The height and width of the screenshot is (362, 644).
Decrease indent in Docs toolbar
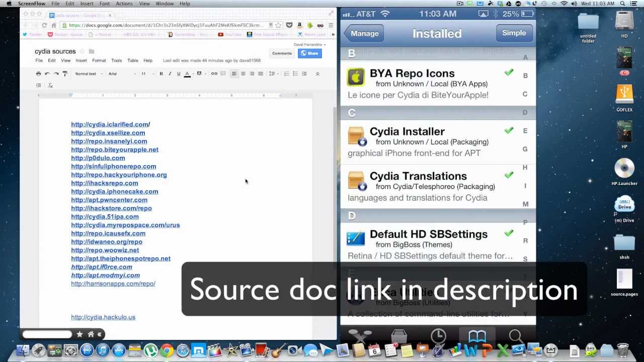click(304, 74)
